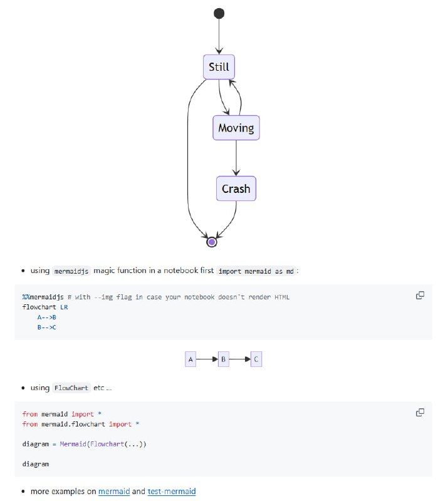
Task: Select the Still state box in the diagram
Action: (218, 66)
